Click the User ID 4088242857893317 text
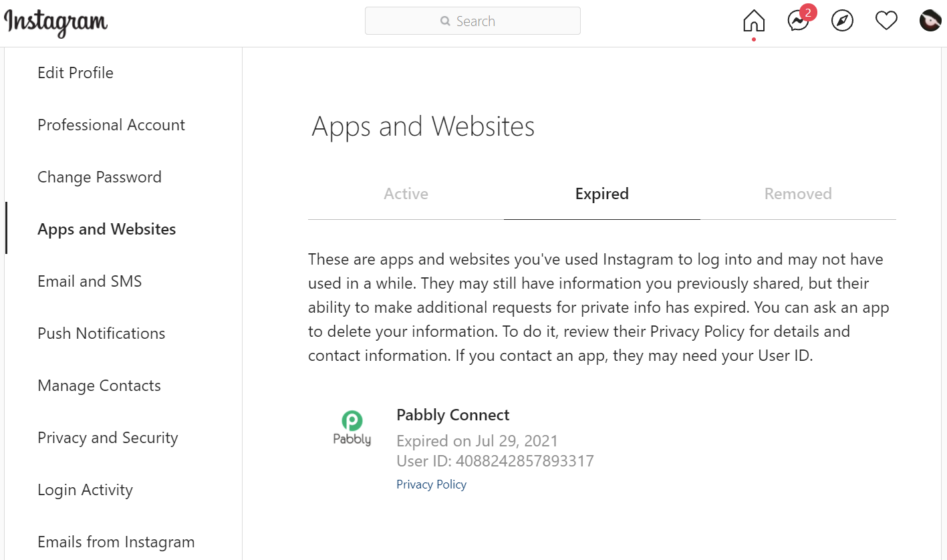 coord(495,461)
